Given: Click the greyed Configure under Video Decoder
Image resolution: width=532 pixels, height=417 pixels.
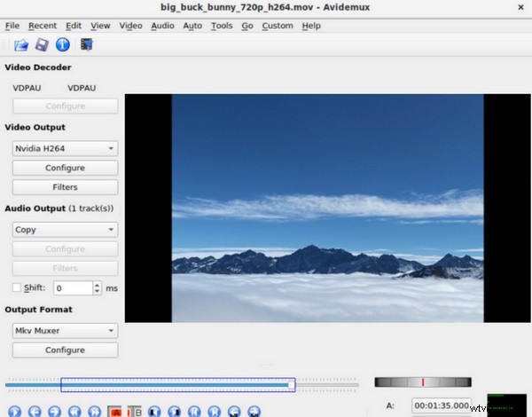Looking at the screenshot, I should coord(65,106).
